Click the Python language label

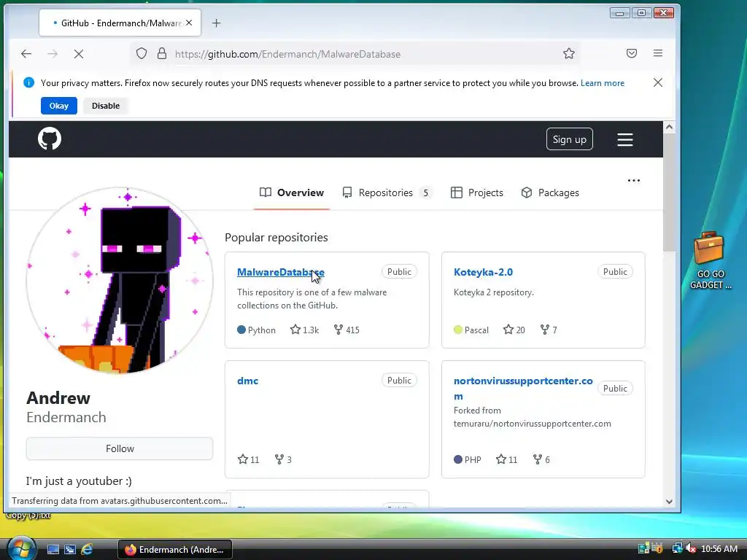256,330
